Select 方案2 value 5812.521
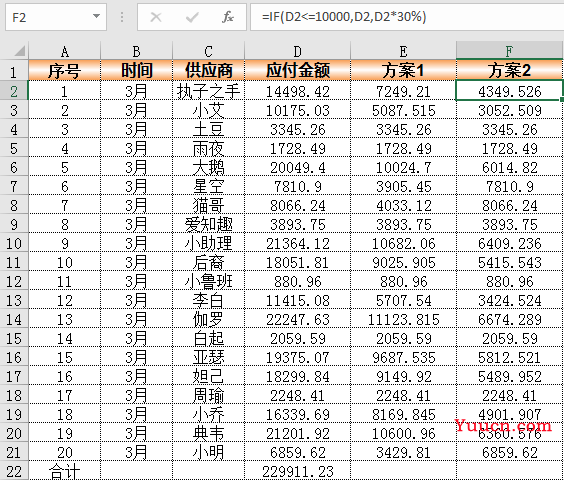This screenshot has width=564, height=480. pos(509,357)
